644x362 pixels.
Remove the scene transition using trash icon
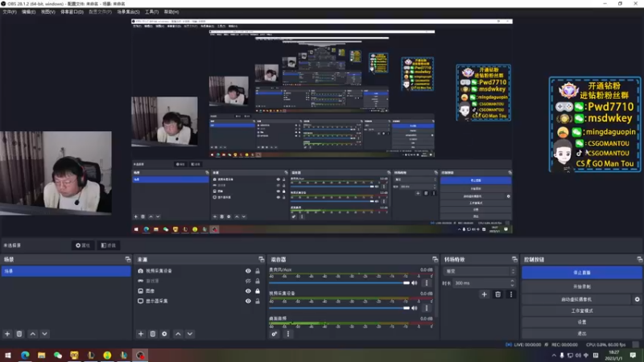coord(497,294)
